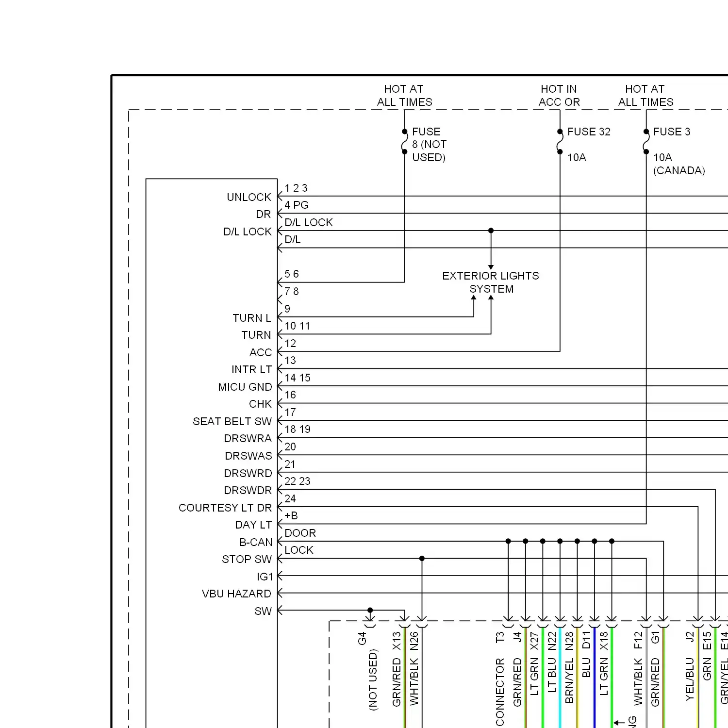Screen dimensions: 728x728
Task: Click the 'DRSWRD' terminal label
Action: [x=248, y=473]
